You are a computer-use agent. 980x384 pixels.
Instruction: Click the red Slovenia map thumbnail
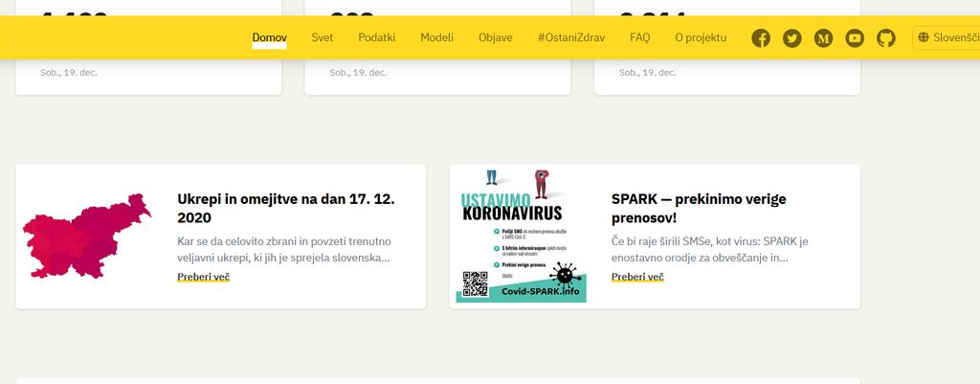(x=87, y=236)
